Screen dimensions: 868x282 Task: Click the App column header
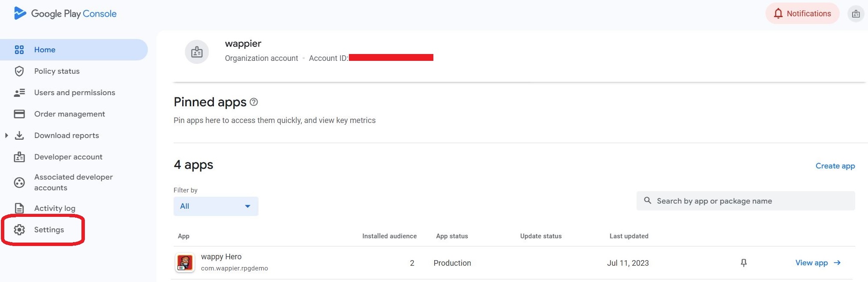pos(183,236)
